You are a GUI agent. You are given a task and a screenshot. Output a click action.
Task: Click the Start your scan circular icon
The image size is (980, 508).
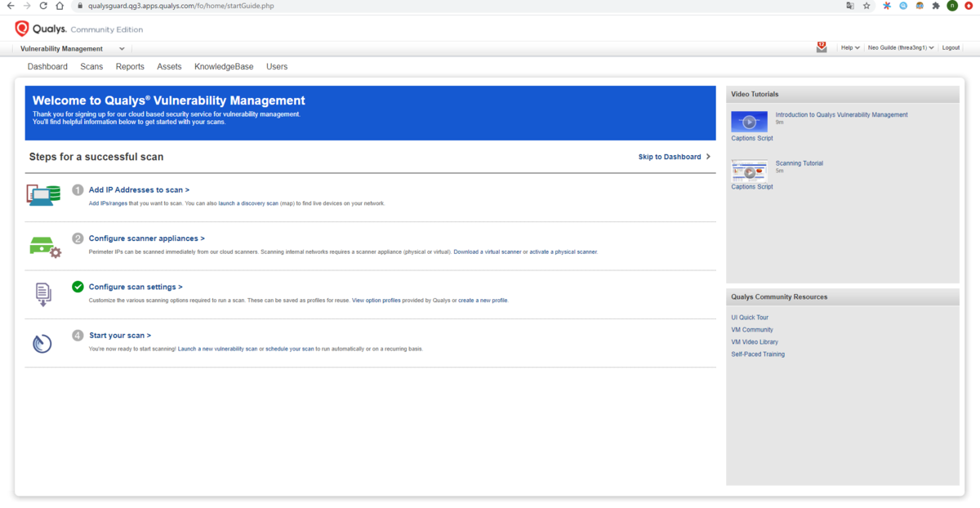42,343
